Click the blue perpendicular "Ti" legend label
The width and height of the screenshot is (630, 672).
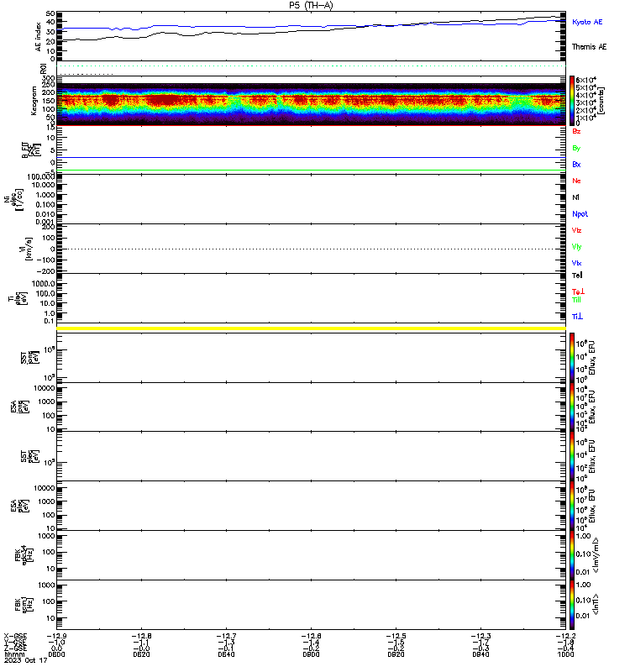(x=577, y=317)
